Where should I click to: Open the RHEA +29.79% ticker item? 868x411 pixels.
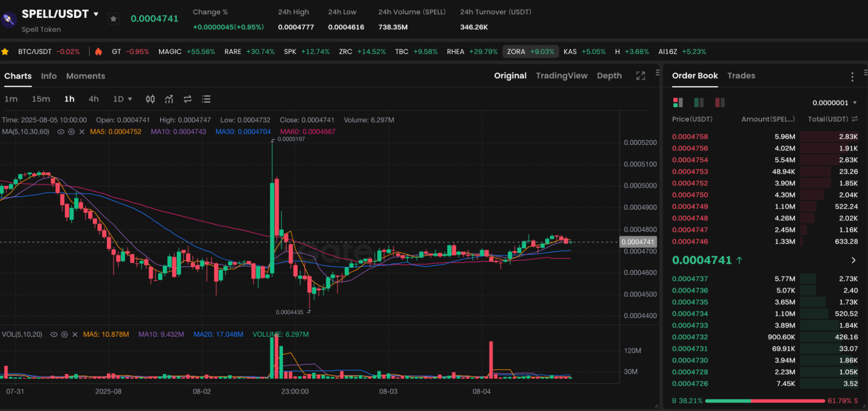coord(472,52)
